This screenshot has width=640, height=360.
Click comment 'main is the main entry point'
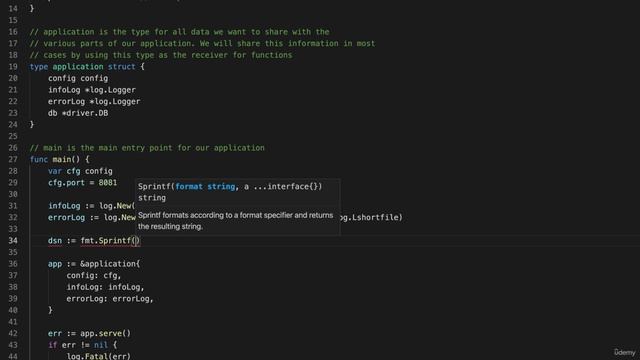pyautogui.click(x=147, y=148)
